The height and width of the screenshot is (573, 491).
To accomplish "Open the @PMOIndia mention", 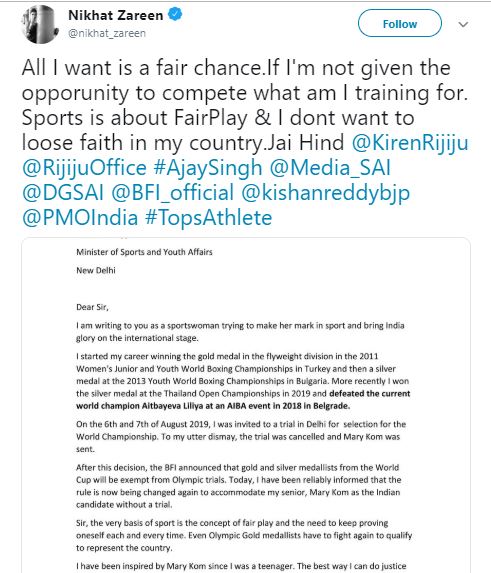I will click(80, 217).
